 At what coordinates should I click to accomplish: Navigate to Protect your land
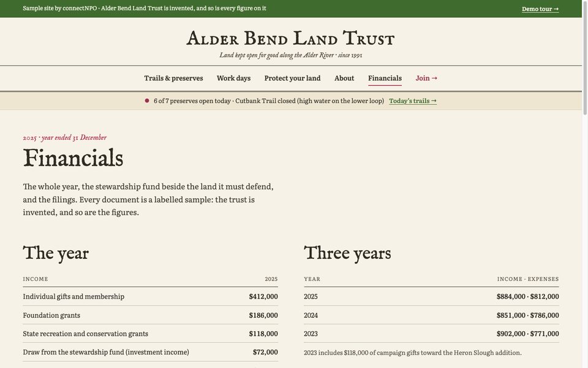(293, 78)
